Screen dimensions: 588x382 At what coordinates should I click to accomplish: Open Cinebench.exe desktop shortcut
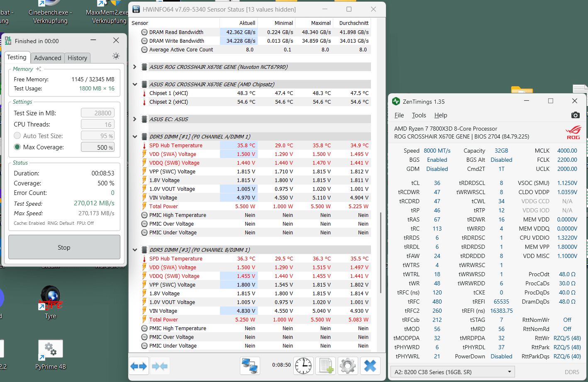(x=50, y=12)
